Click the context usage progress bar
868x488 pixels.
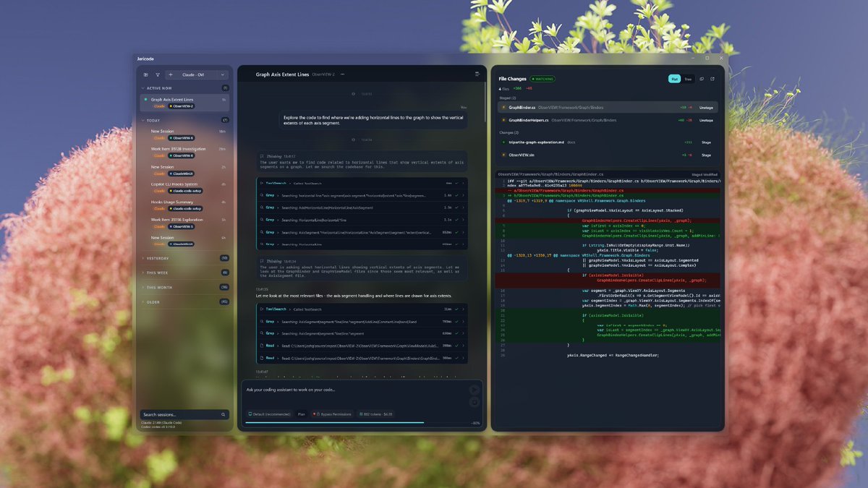tap(357, 423)
